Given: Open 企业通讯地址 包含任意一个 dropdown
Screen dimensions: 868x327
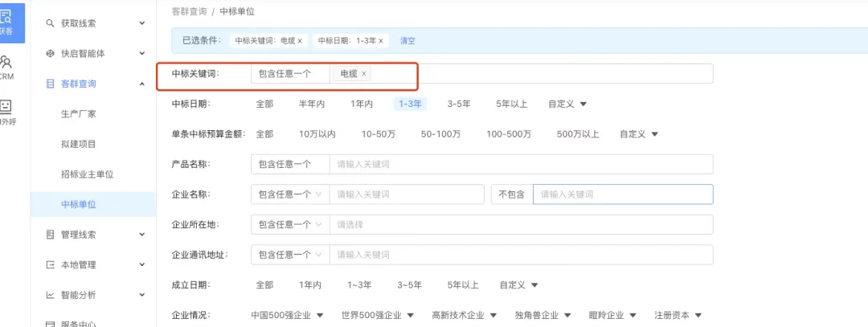Looking at the screenshot, I should pyautogui.click(x=290, y=255).
